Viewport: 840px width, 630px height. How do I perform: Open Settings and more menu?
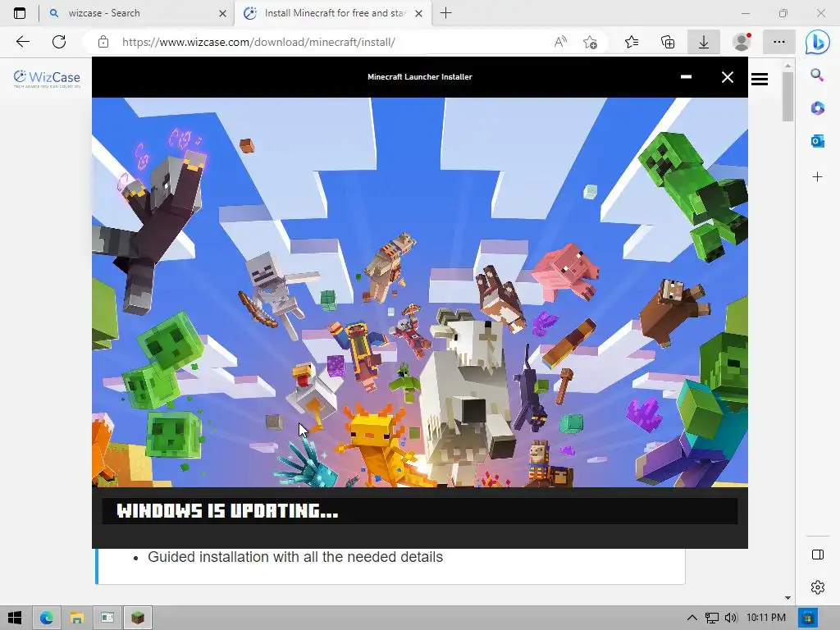779,42
